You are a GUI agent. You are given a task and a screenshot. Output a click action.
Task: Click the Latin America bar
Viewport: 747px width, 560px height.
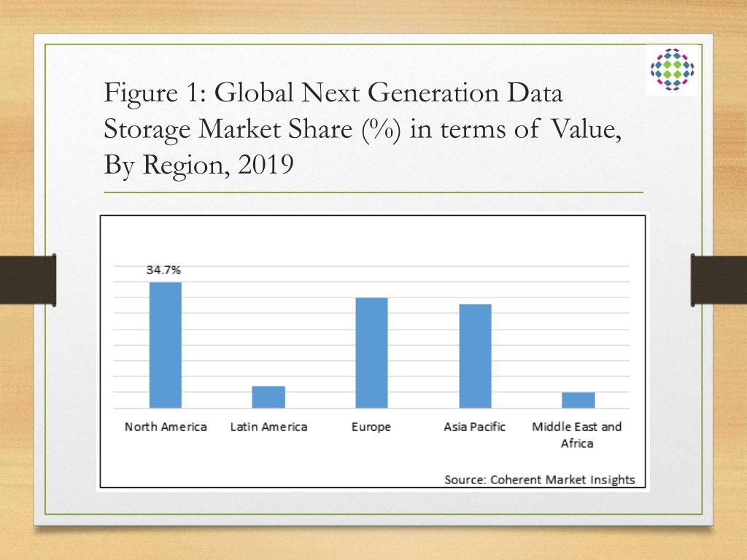[268, 397]
